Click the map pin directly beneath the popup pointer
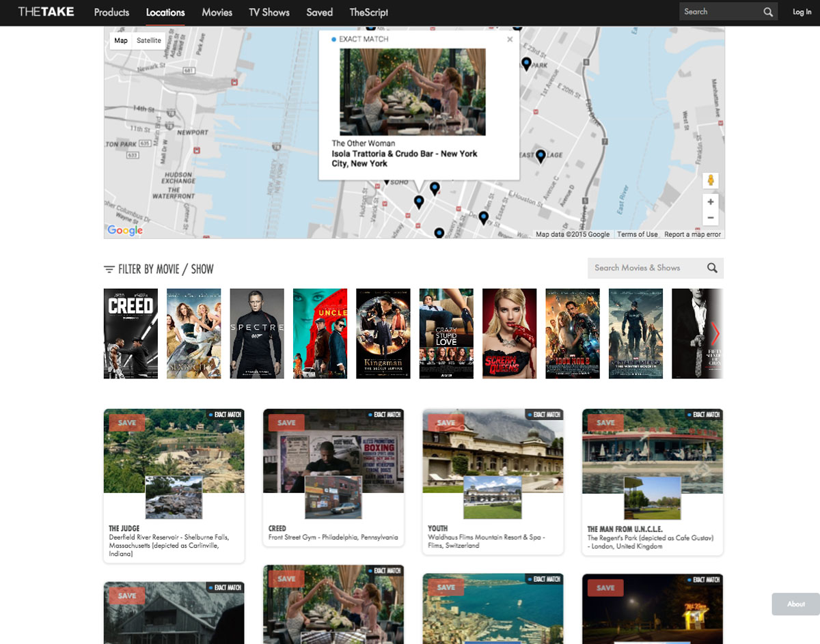 click(419, 201)
